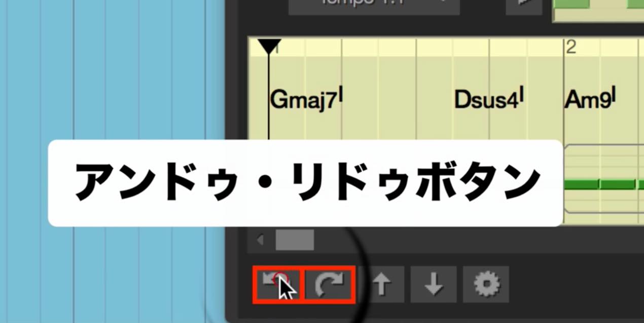Screen dimensions: 644x323
Task: Select the Am9 chord
Action: [x=590, y=100]
